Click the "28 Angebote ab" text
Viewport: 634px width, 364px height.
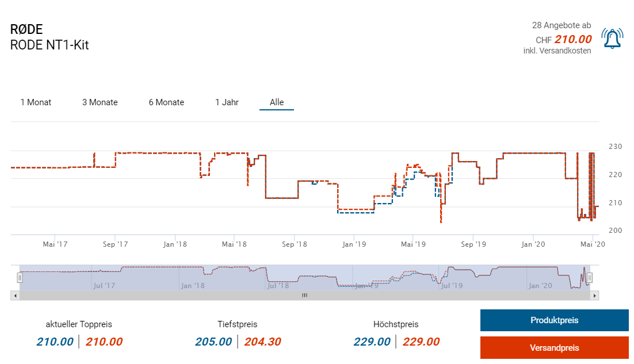561,25
